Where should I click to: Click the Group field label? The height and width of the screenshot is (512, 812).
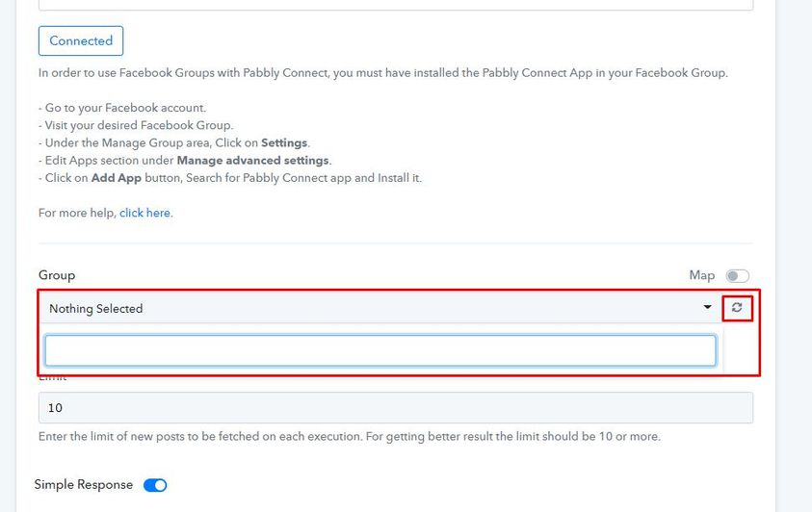click(57, 275)
